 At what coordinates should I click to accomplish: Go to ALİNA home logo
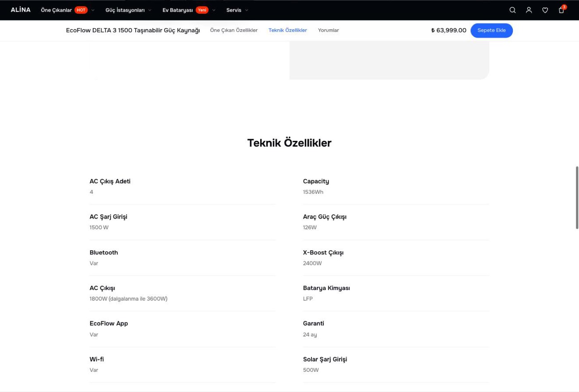click(21, 10)
